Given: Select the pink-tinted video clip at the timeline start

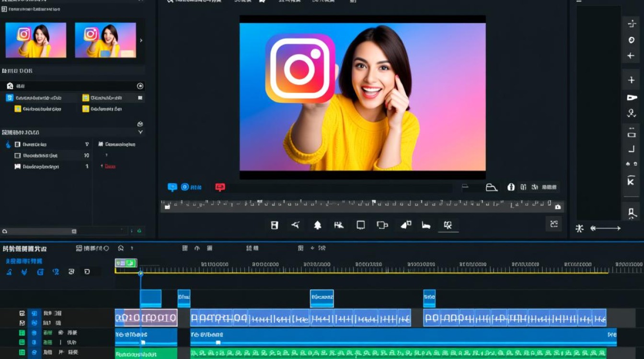Looking at the screenshot, I should pos(146,317).
